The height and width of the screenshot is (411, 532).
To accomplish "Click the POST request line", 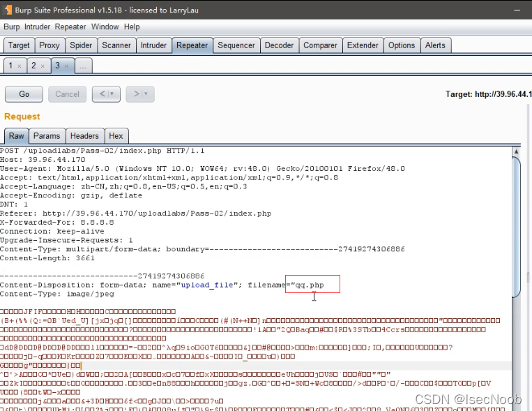I will [x=102, y=151].
